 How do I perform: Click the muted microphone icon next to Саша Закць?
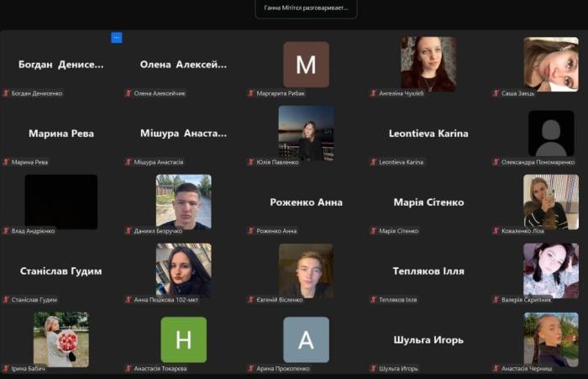(x=496, y=93)
